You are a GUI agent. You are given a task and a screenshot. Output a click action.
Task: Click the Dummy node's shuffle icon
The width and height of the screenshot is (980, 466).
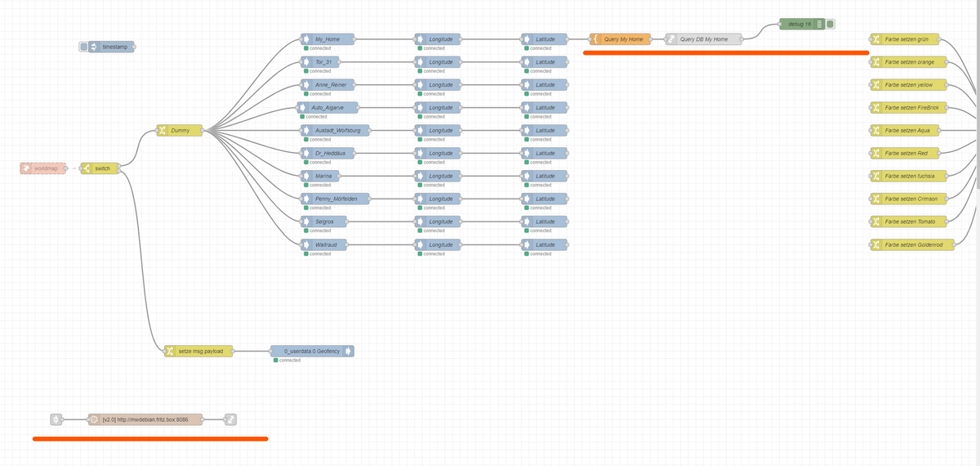click(163, 131)
